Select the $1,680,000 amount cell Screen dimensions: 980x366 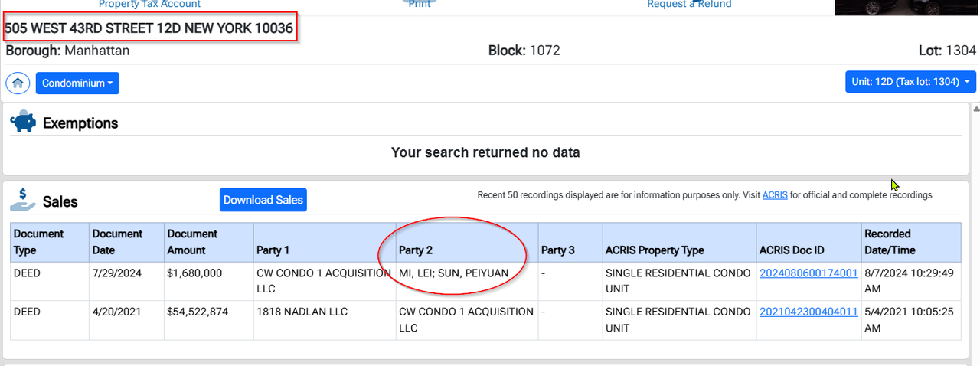point(194,273)
